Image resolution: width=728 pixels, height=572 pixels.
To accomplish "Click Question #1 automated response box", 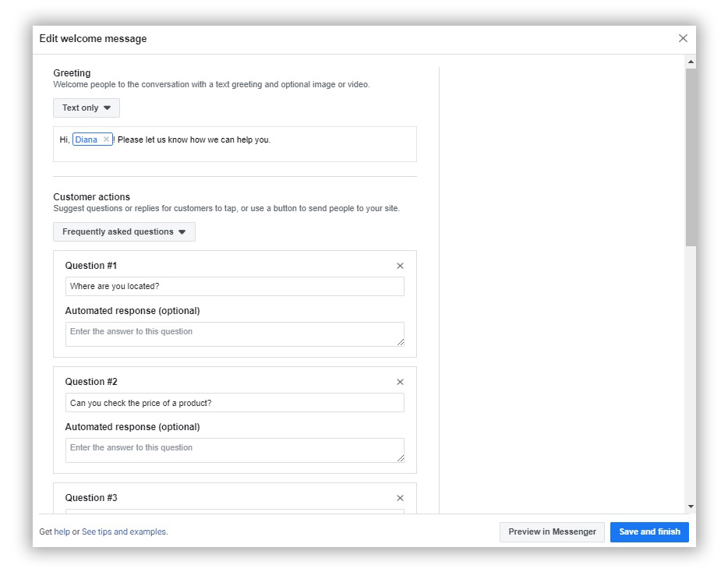I will pyautogui.click(x=235, y=334).
